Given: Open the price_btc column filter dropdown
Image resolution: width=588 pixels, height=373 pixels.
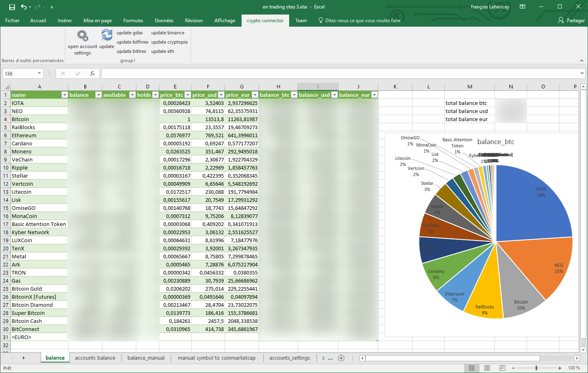Looking at the screenshot, I should (x=187, y=95).
